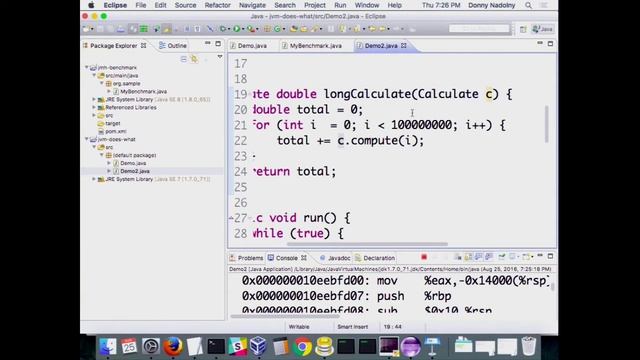Select the target folder in tree
The width and height of the screenshot is (640, 360).
tap(113, 123)
